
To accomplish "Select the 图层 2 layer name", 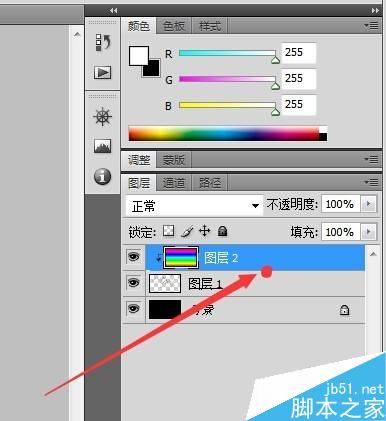I will pos(221,258).
